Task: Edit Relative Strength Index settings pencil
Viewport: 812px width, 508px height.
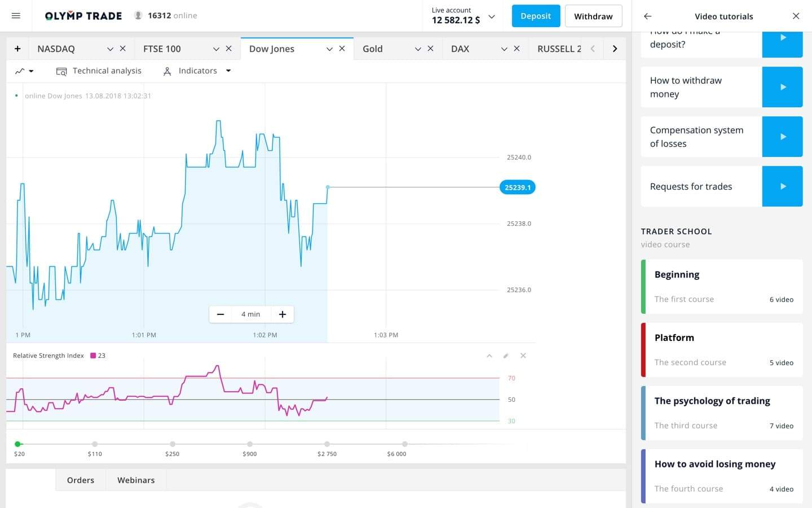Action: 506,356
